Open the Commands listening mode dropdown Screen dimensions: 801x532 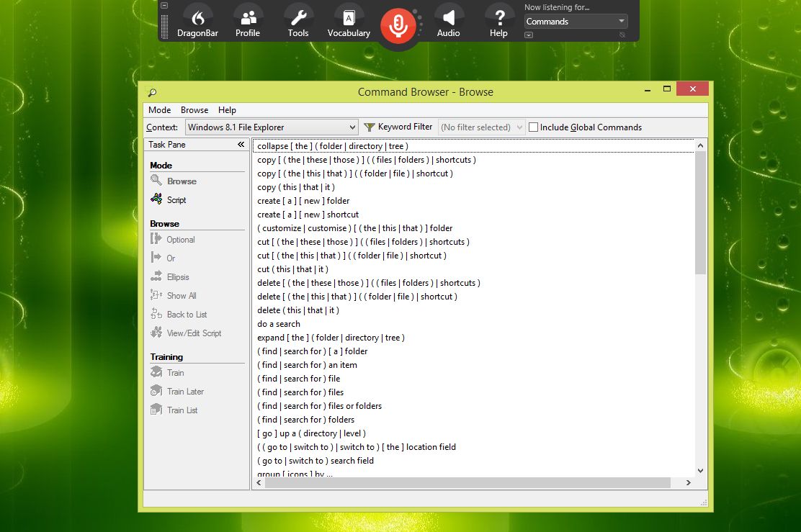[576, 22]
